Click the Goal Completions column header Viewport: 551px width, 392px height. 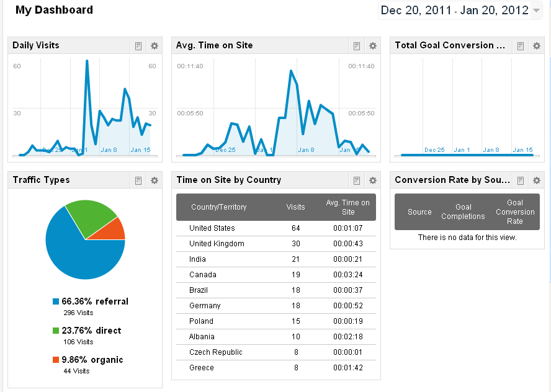pos(463,212)
